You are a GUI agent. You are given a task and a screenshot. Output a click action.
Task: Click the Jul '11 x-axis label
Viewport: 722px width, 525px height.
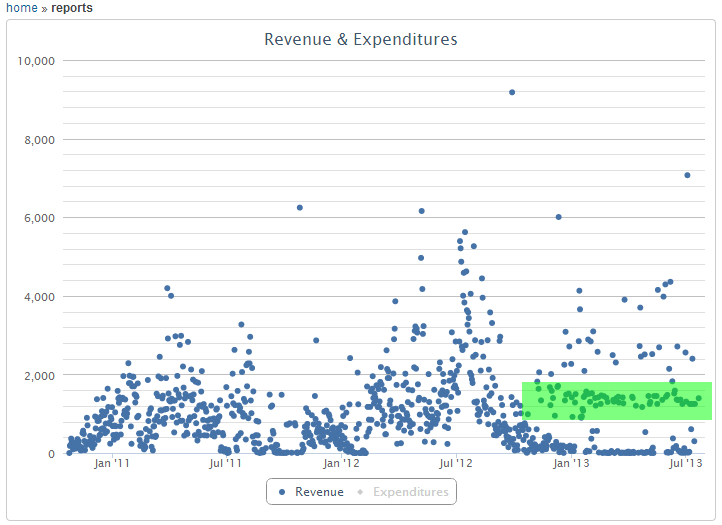tap(226, 463)
